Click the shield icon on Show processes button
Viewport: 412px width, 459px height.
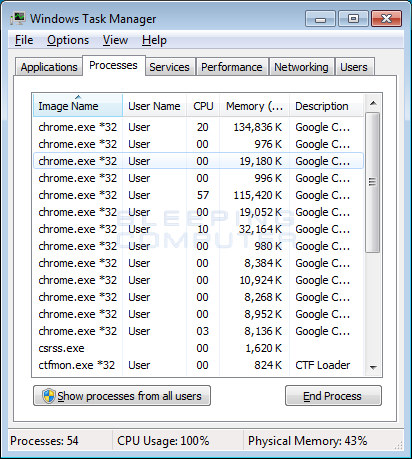pyautogui.click(x=49, y=396)
